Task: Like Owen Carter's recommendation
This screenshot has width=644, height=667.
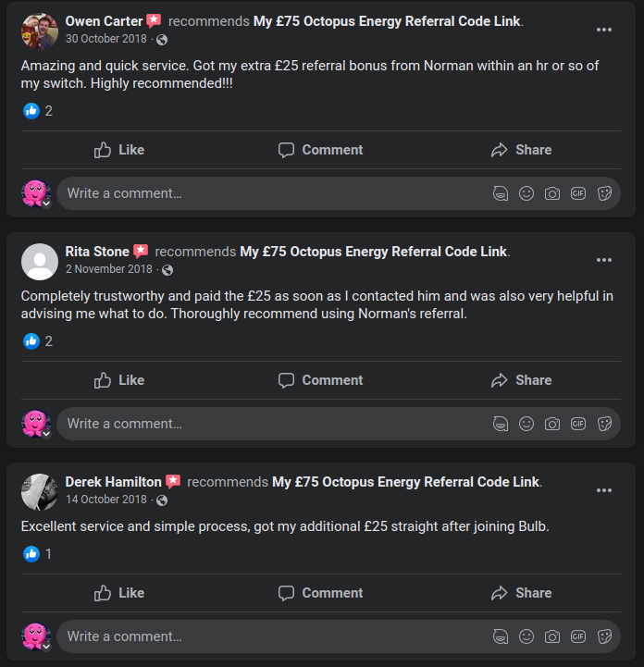Action: (x=119, y=150)
